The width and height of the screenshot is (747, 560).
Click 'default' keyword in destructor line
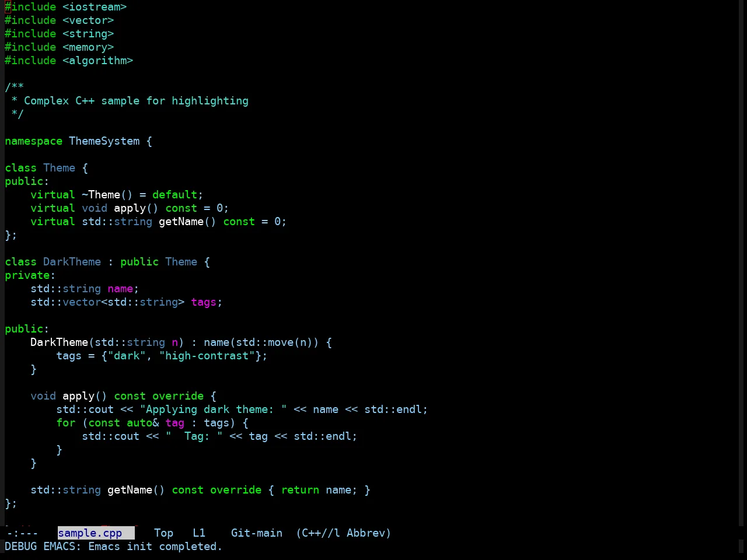coord(175,195)
